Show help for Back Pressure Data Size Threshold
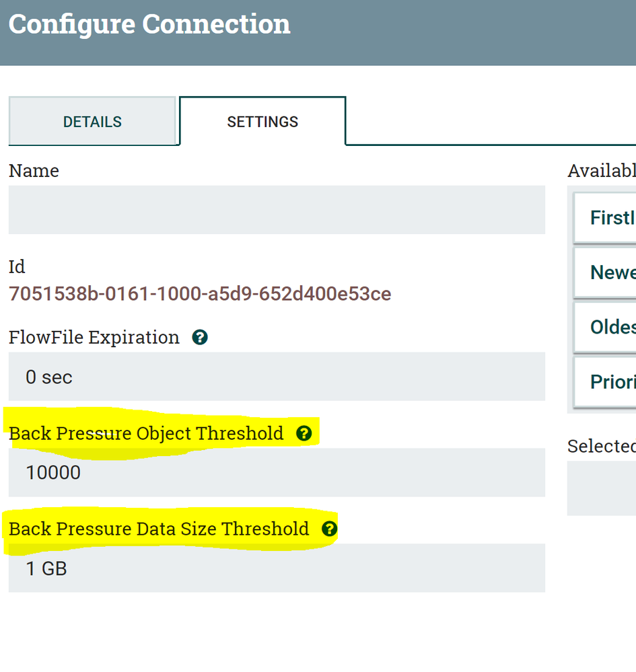 coord(329,529)
